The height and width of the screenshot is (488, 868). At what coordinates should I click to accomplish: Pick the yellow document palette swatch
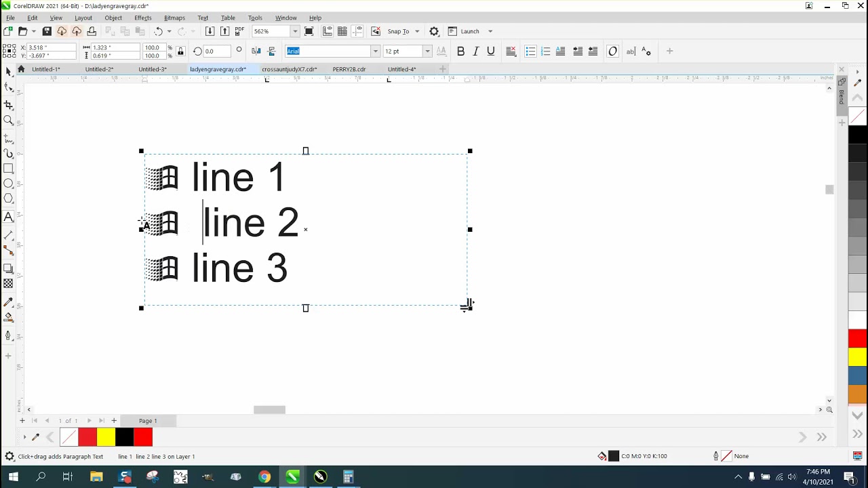(106, 437)
